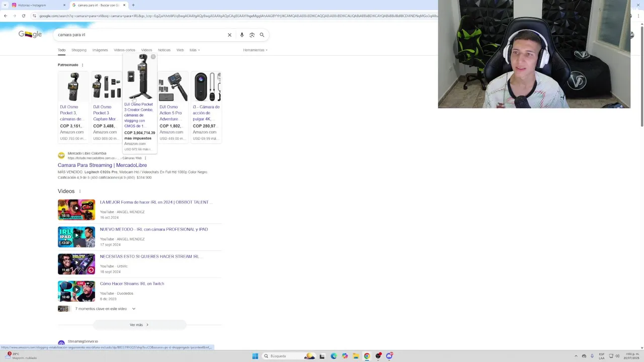
Task: Play the 10:49 Duodedos video thumbnail
Action: pyautogui.click(x=76, y=291)
